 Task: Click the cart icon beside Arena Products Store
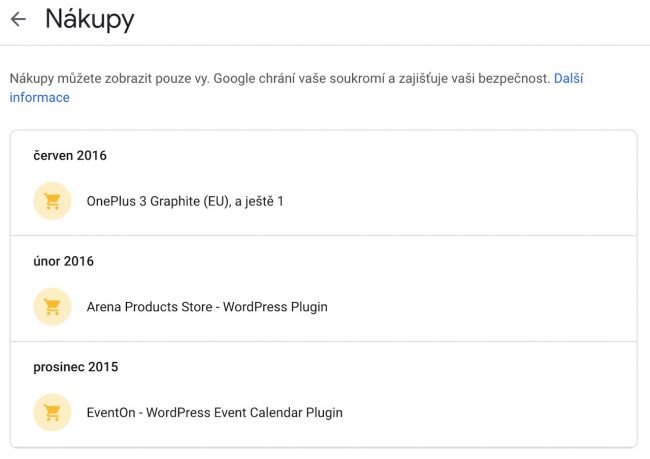pos(52,306)
